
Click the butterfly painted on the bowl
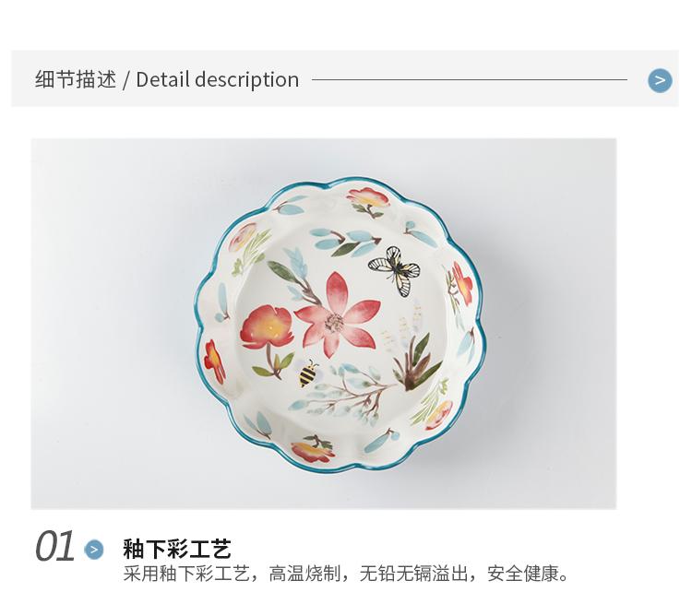pyautogui.click(x=394, y=270)
